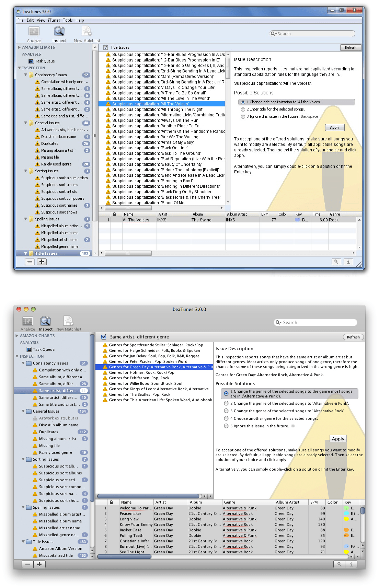Select radio 5 'Ignore this issue' in Mac window
Viewport: 379px width, 588px height.
click(226, 426)
